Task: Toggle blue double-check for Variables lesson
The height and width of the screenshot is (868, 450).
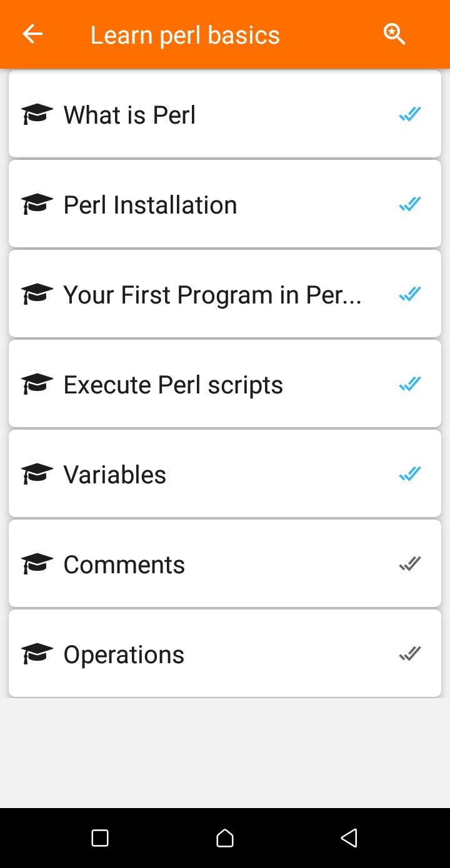Action: pyautogui.click(x=410, y=474)
